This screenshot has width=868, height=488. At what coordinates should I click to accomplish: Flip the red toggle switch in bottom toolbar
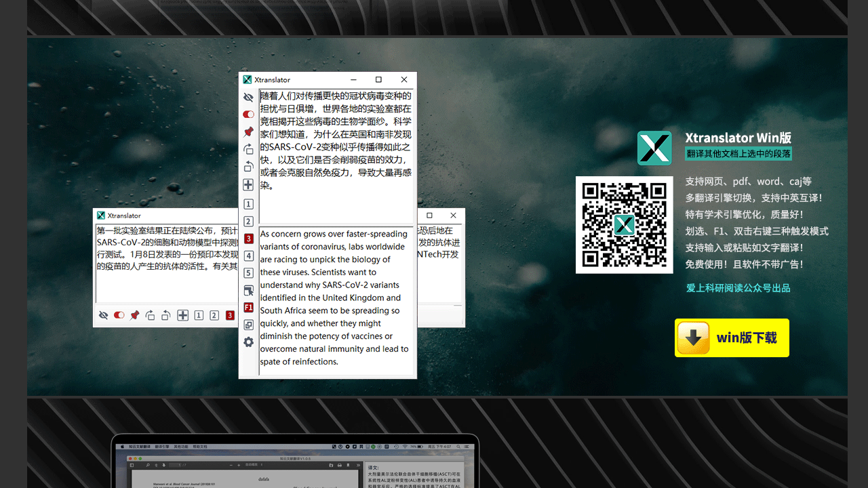(x=119, y=315)
